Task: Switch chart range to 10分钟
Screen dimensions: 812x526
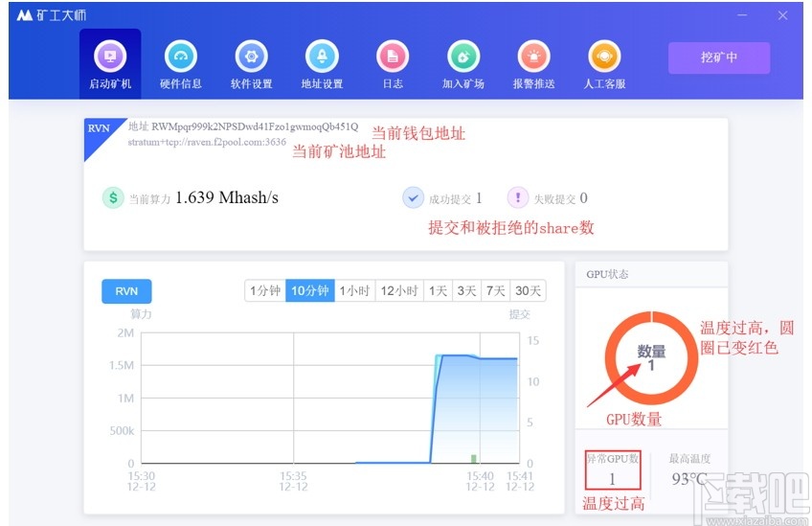Action: 309,290
